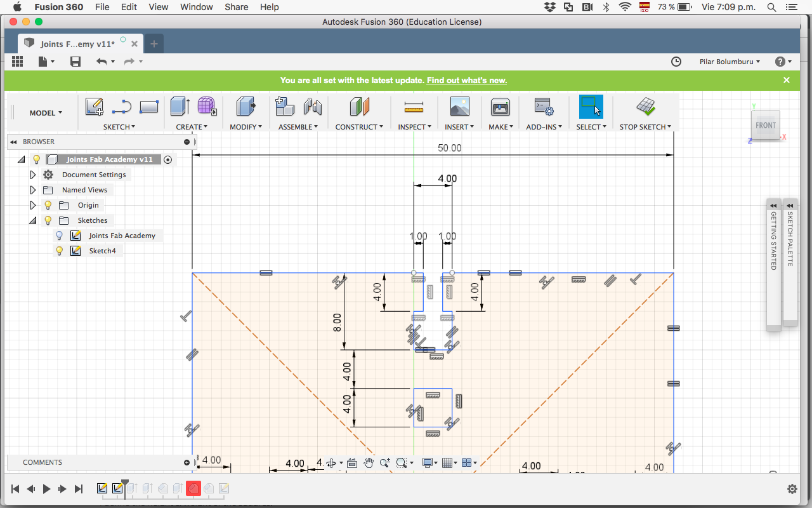Select the Look At navigation icon
This screenshot has width=812, height=508.
[352, 463]
